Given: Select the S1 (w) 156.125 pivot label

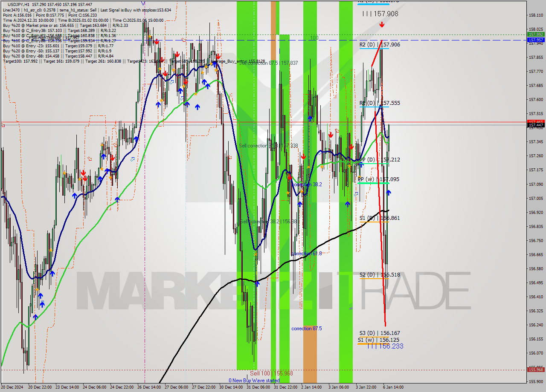Looking at the screenshot, I should [x=379, y=340].
